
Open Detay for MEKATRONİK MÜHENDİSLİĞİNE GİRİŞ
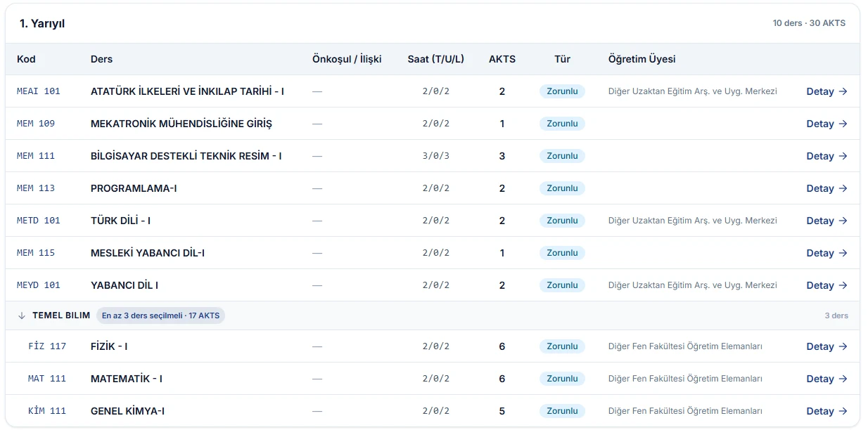(x=826, y=124)
